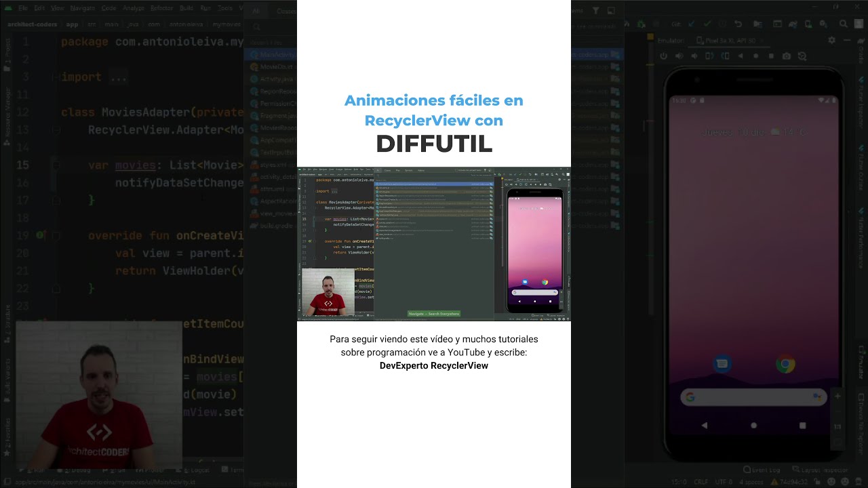
Task: Open the Emulator panel settings gear
Action: tap(832, 40)
